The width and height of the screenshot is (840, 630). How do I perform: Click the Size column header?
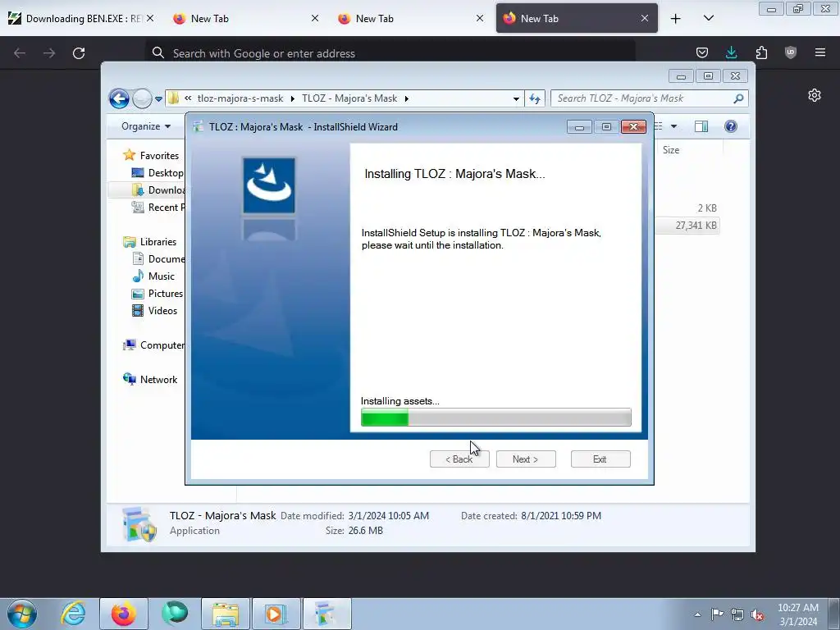point(671,150)
